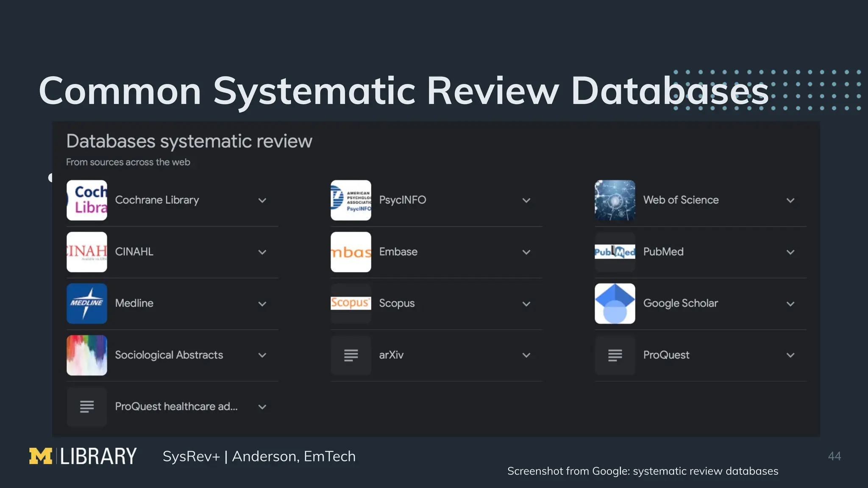Image resolution: width=868 pixels, height=488 pixels.
Task: Click the Cochrane Library logo icon
Action: [x=87, y=200]
